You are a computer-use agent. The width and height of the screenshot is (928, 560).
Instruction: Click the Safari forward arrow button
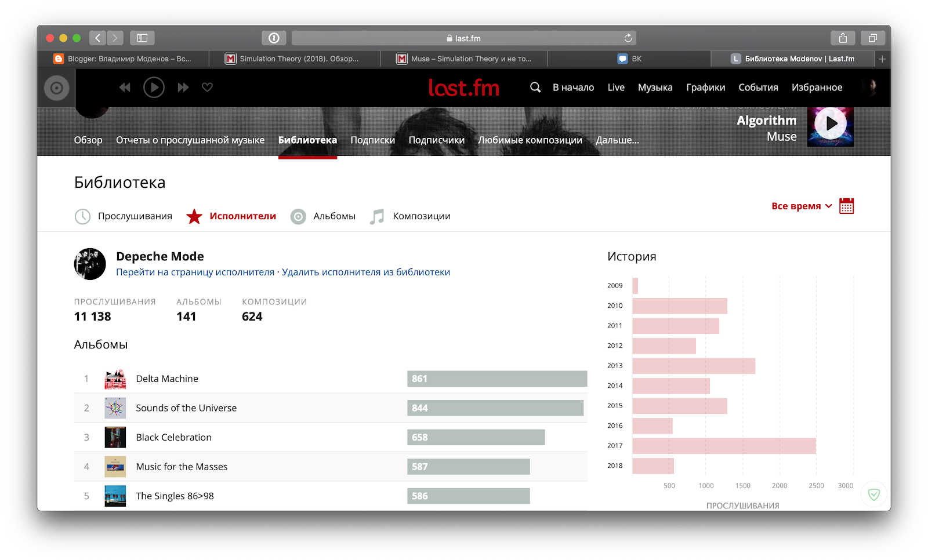click(x=115, y=38)
